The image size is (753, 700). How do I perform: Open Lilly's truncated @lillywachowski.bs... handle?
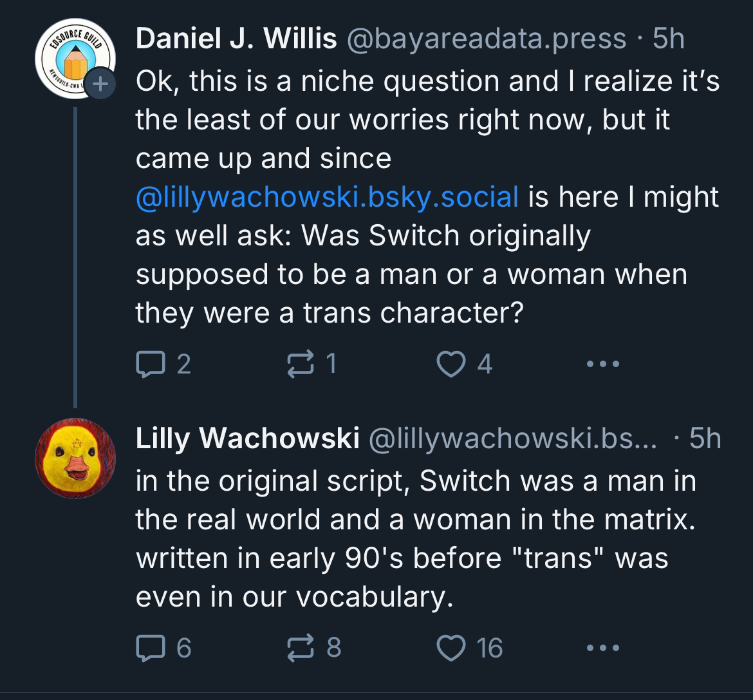point(513,439)
